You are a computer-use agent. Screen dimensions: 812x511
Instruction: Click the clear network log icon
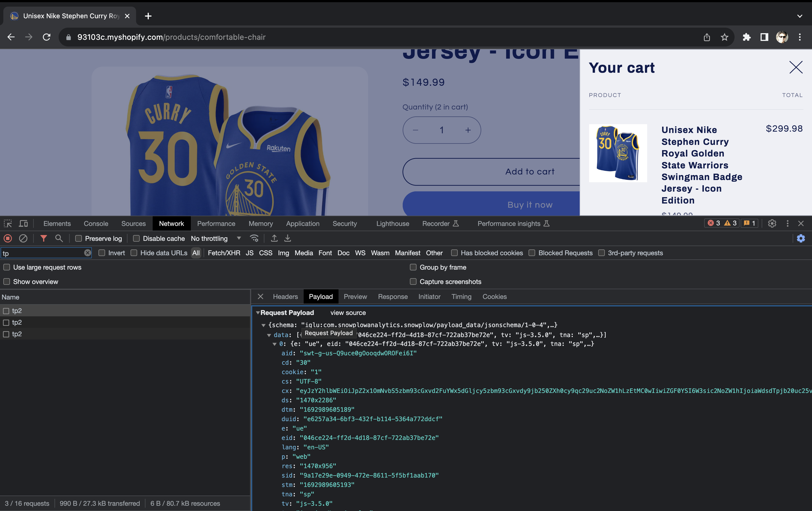pyautogui.click(x=23, y=238)
